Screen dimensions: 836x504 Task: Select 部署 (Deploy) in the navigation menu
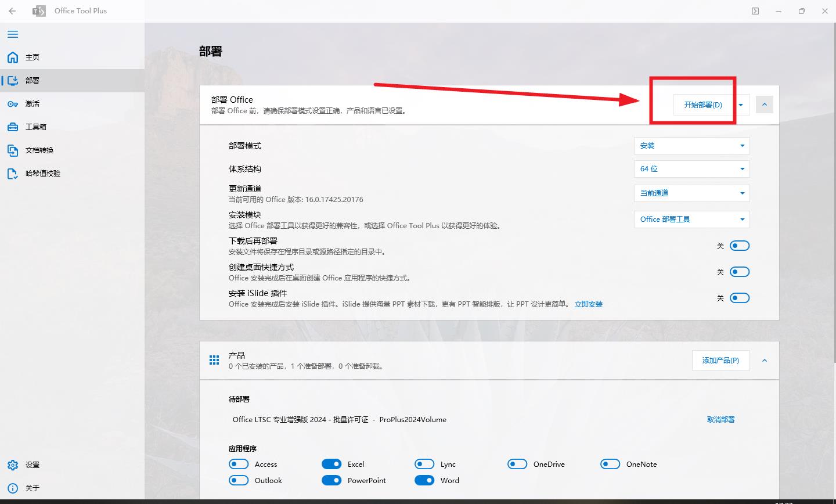click(x=31, y=80)
